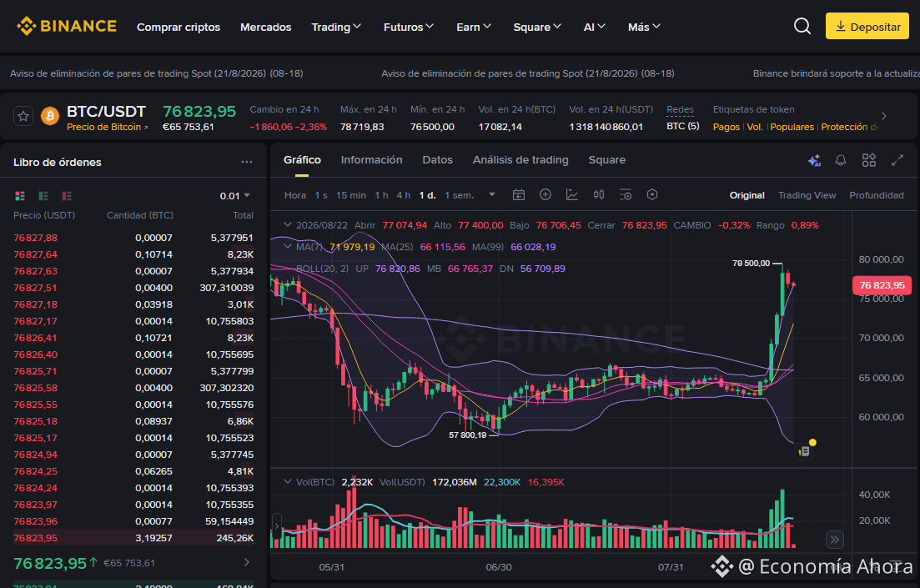Open the Square tab above the chart
The image size is (920, 588).
tap(606, 159)
